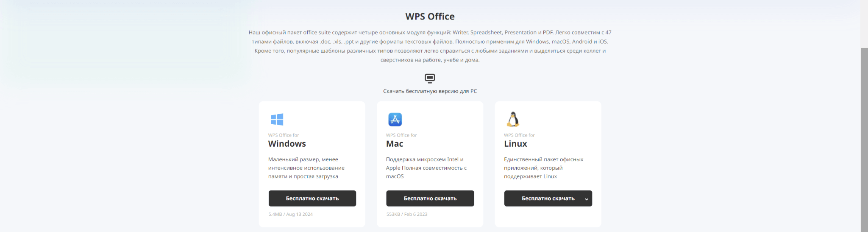Viewport: 868px width, 232px height.
Task: Click the '5.4MB / Aug 13 2024' text
Action: [x=290, y=214]
